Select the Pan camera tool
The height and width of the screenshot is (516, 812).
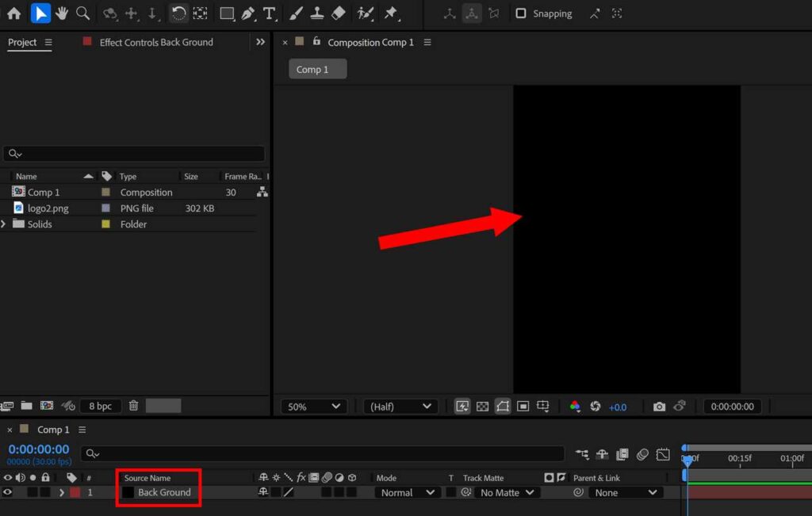131,13
